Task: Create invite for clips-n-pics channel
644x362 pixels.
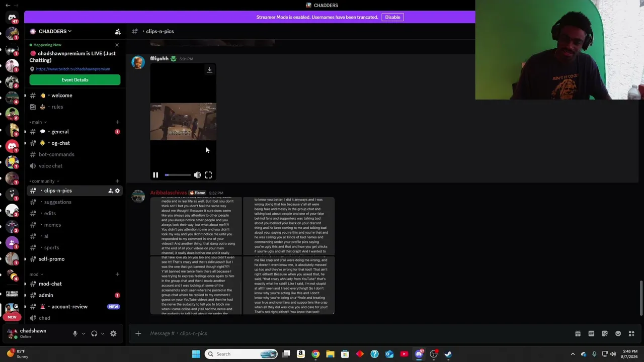Action: click(x=110, y=191)
